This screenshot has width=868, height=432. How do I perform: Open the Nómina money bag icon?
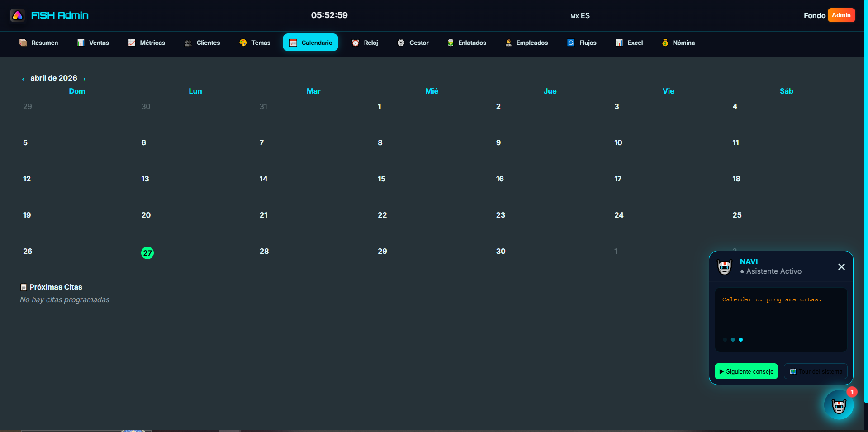[665, 43]
